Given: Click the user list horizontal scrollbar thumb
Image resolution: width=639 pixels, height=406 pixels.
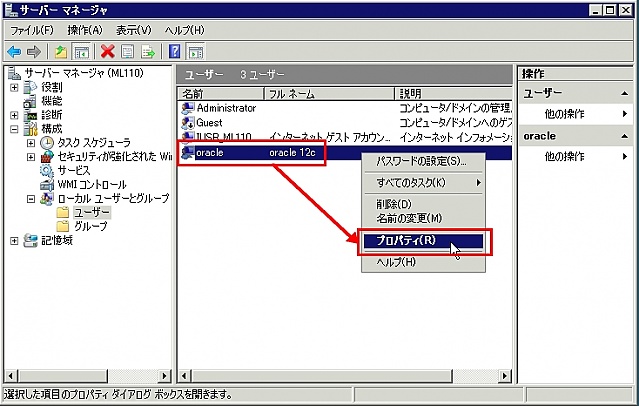Looking at the screenshot, I should coord(322,376).
